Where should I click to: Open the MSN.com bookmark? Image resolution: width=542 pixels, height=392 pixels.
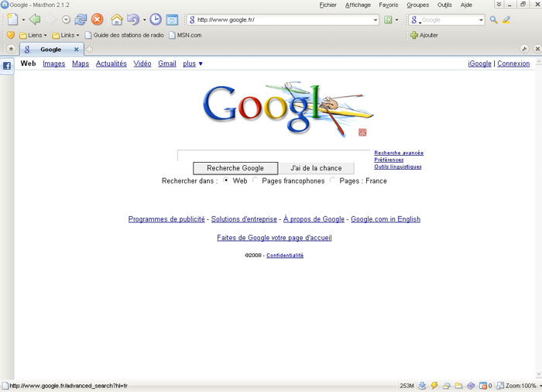(x=185, y=36)
